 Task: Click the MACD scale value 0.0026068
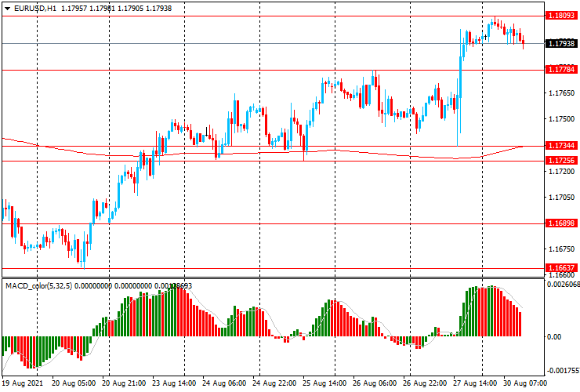[563, 285]
